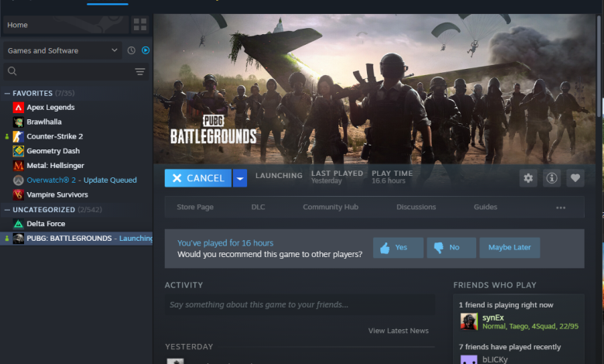This screenshot has width=604, height=364.
Task: Click 'You've played for 16 hours' text
Action: point(225,243)
